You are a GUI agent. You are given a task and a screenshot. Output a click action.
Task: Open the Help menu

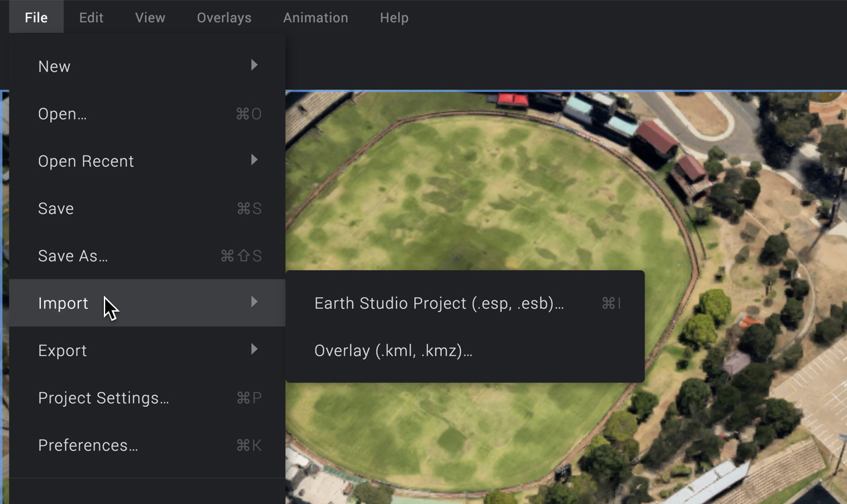point(394,17)
